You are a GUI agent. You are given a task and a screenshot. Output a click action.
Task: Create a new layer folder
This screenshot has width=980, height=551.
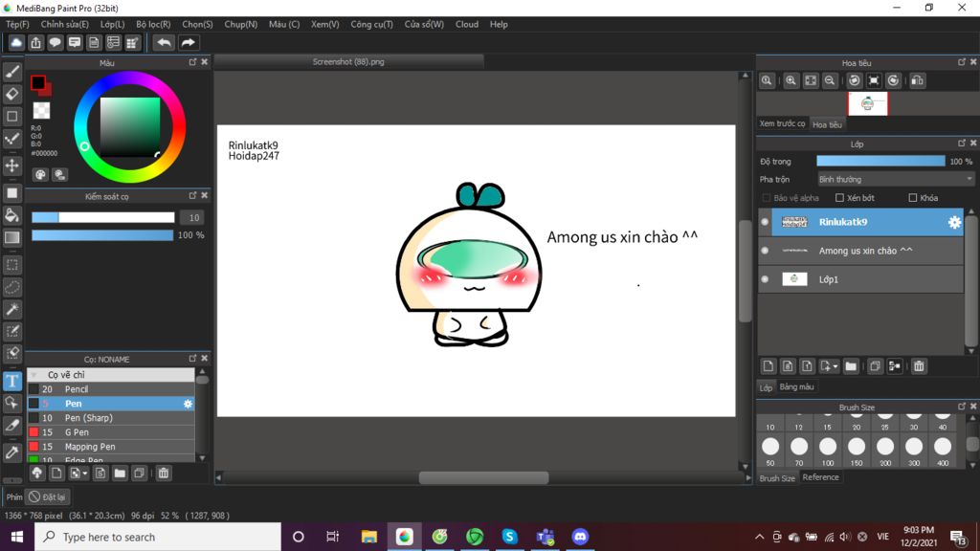pos(851,366)
